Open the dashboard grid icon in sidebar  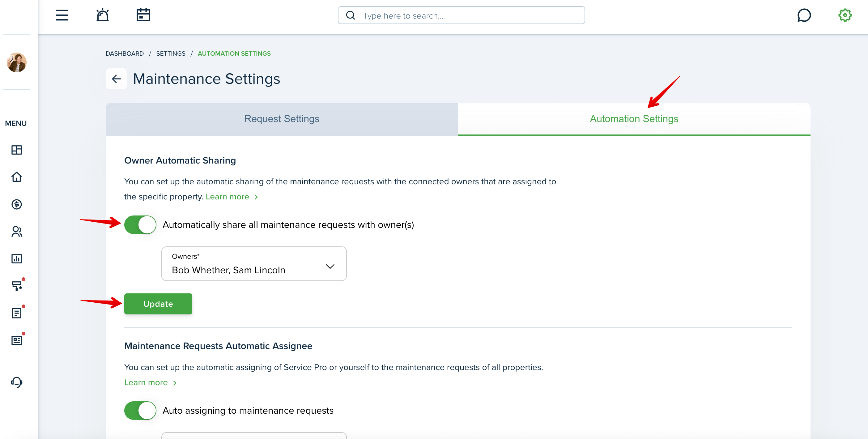[16, 150]
